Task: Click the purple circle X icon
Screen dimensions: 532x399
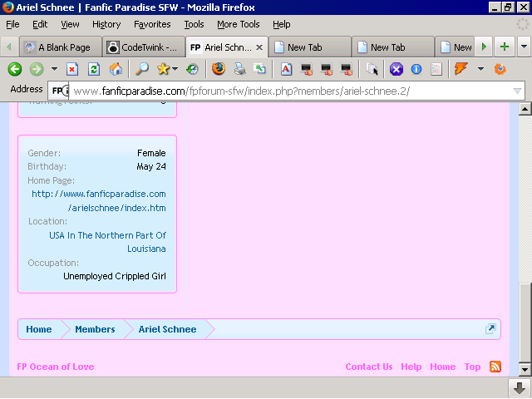Action: tap(396, 69)
